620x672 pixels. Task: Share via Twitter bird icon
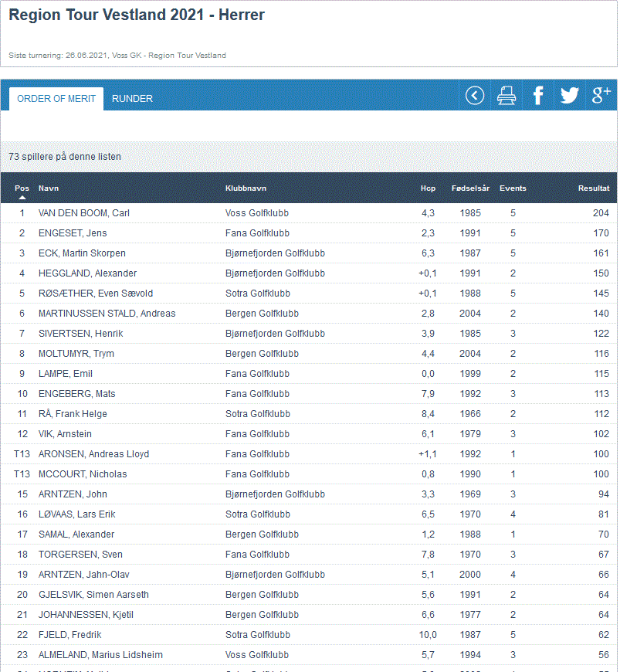pyautogui.click(x=570, y=95)
